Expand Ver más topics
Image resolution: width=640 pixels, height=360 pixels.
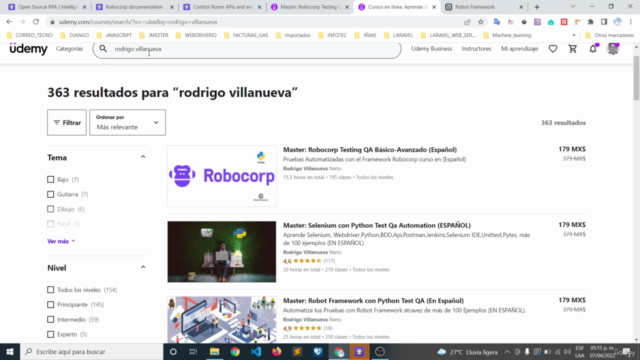[x=61, y=241]
